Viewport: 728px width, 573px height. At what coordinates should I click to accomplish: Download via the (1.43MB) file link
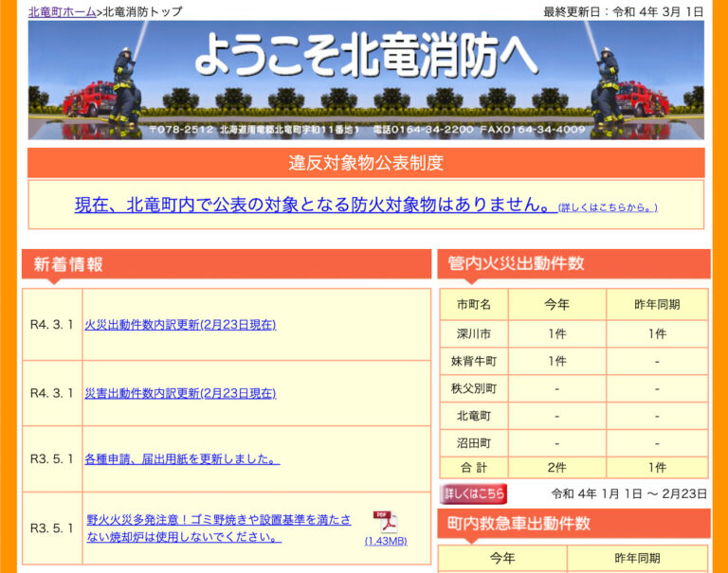click(x=386, y=541)
